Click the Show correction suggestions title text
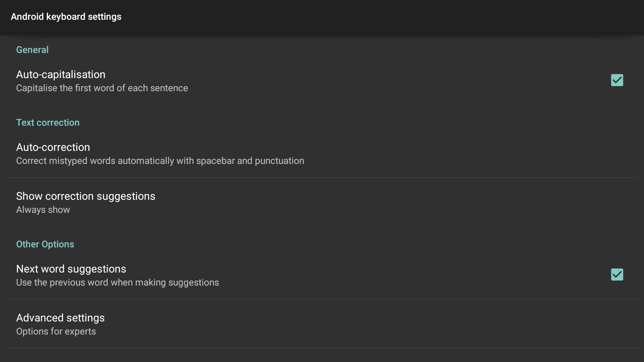 (86, 196)
